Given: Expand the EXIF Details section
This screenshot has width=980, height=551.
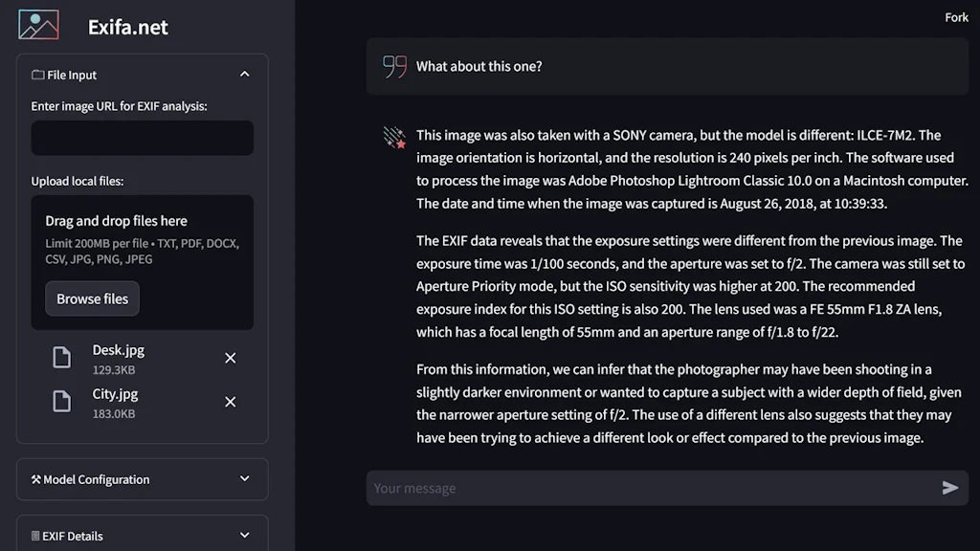Looking at the screenshot, I should click(x=244, y=536).
